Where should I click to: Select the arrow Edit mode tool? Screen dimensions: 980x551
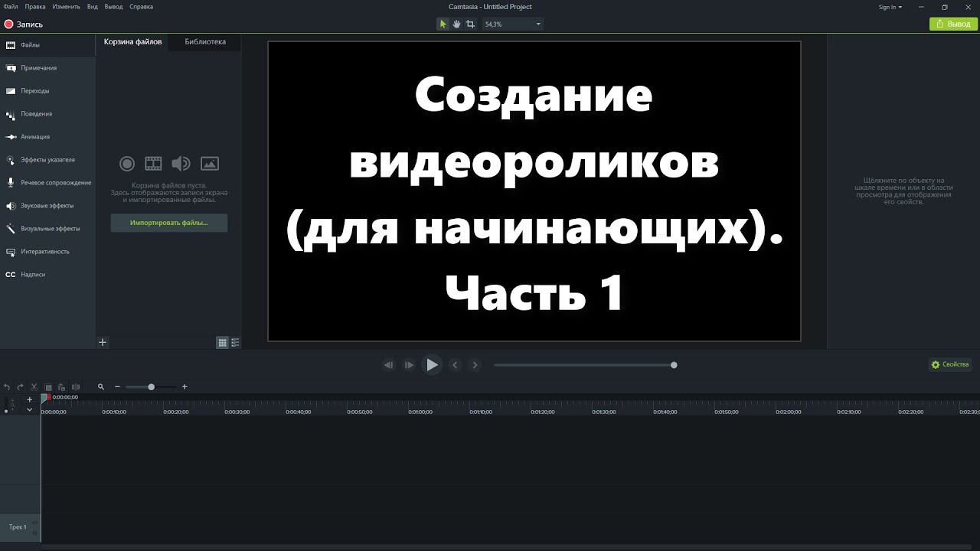tap(443, 24)
